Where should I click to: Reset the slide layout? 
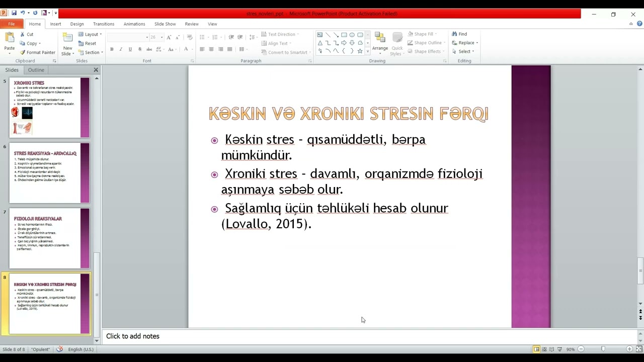(x=87, y=43)
